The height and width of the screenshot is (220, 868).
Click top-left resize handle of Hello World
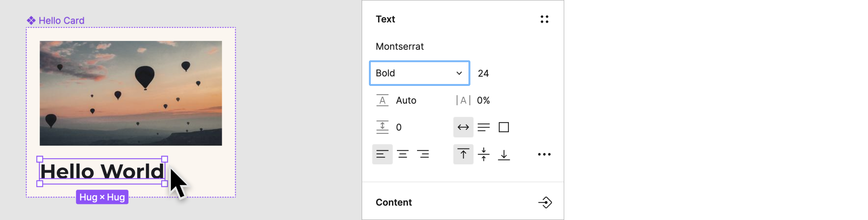pos(40,159)
